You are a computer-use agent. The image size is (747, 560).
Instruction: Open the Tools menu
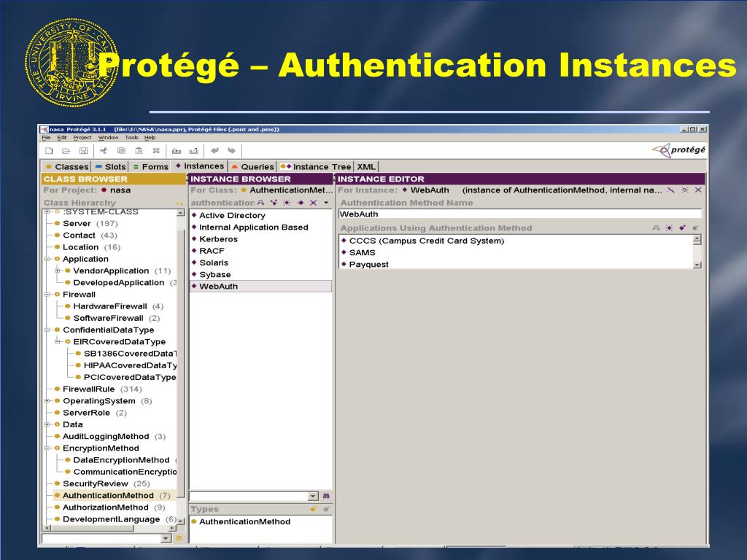tap(131, 138)
